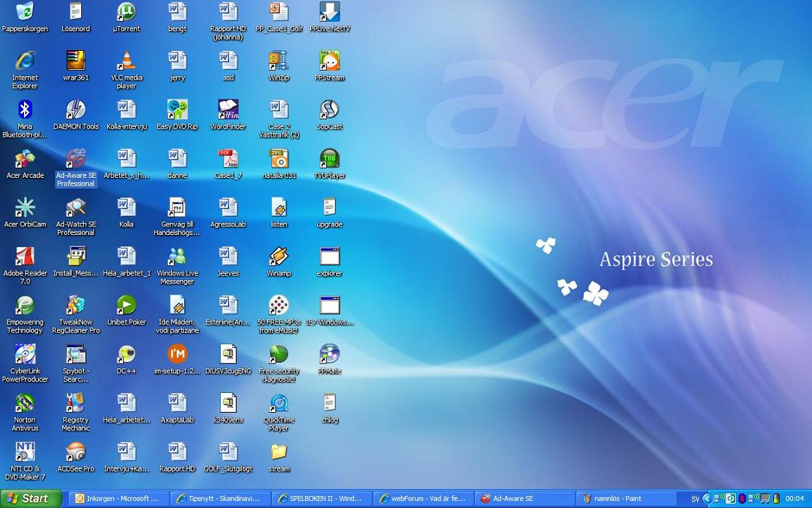Switch to Inkorgen - Microsoft taskbar button
The image size is (812, 508).
pos(120,499)
